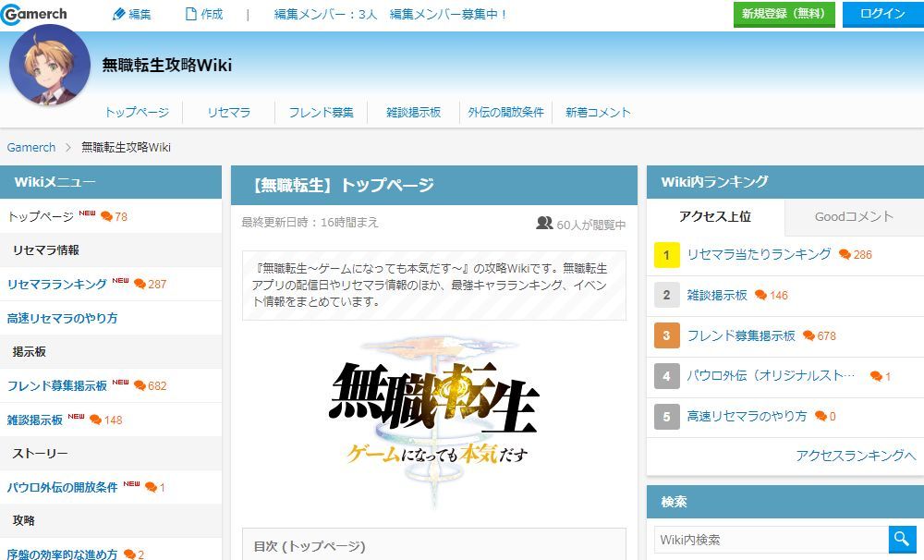Click rank 1 yellow badge
Screen dimensions: 924x560
pos(666,255)
